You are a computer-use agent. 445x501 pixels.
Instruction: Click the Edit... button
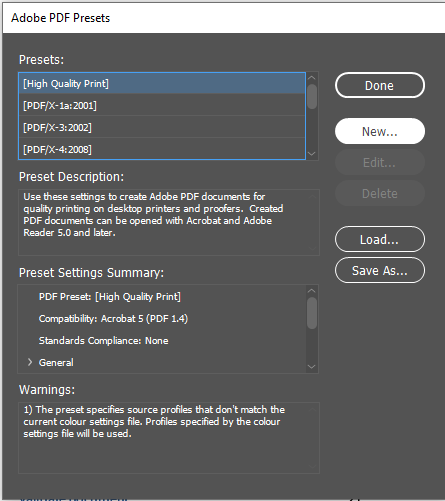pyautogui.click(x=380, y=163)
